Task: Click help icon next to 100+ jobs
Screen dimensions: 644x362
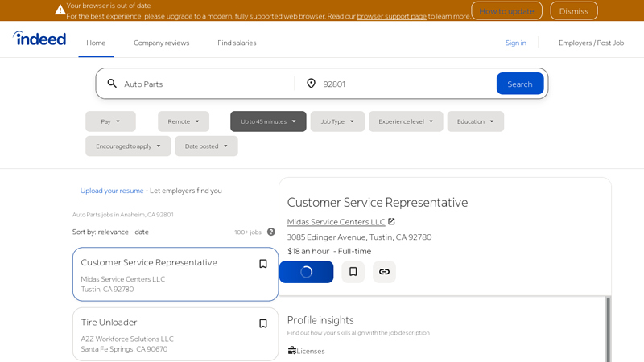Action: pos(271,232)
